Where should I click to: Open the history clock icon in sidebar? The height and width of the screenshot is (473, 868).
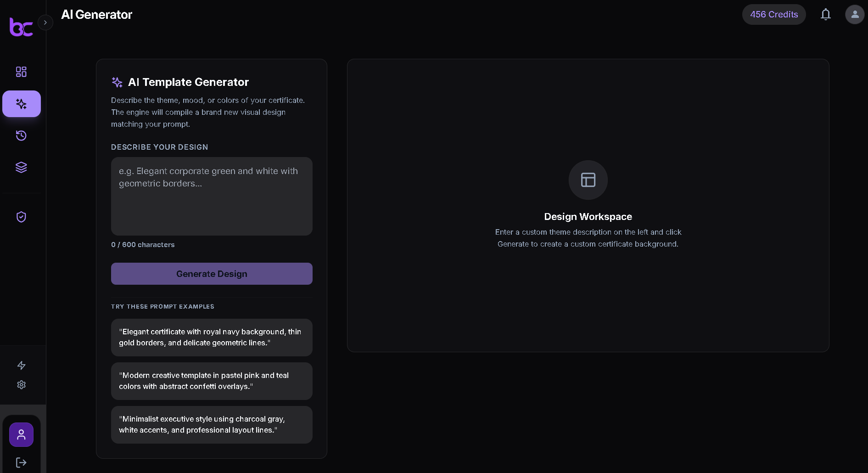21,135
